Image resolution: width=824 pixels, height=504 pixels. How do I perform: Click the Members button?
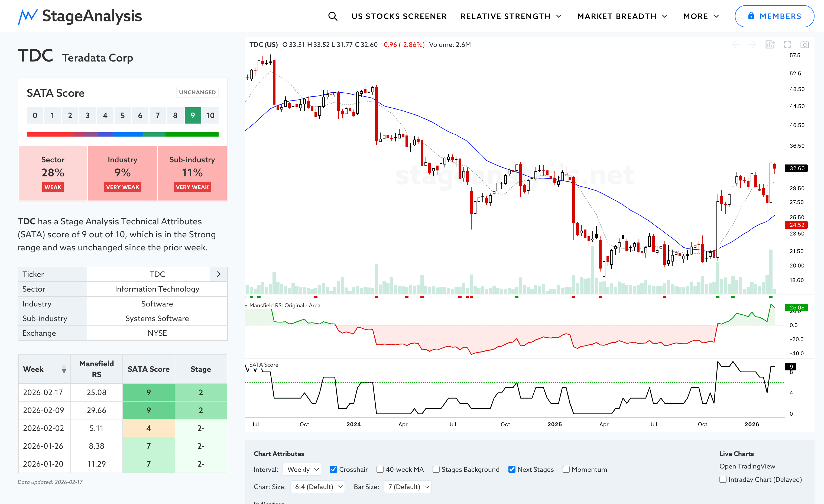tap(774, 16)
